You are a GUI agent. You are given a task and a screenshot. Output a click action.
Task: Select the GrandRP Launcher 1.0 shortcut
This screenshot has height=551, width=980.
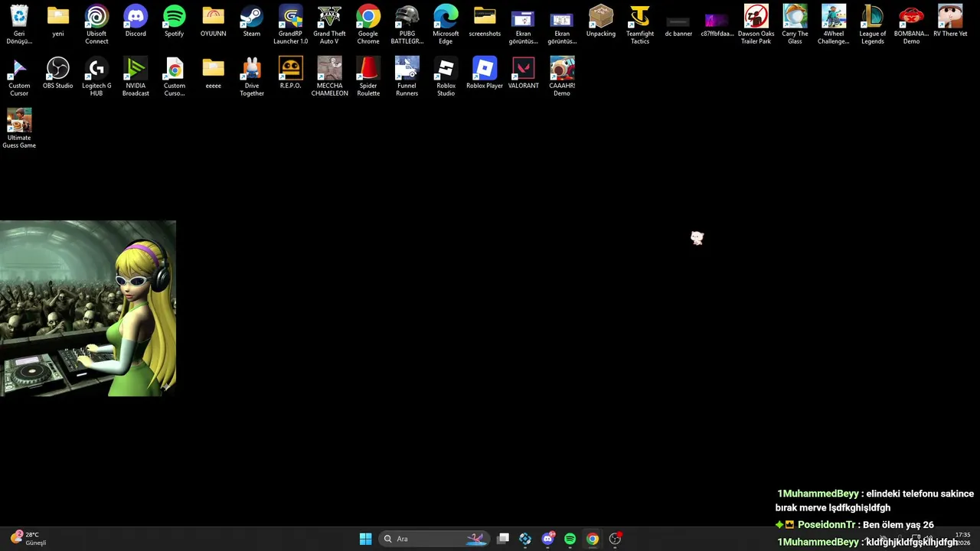290,24
